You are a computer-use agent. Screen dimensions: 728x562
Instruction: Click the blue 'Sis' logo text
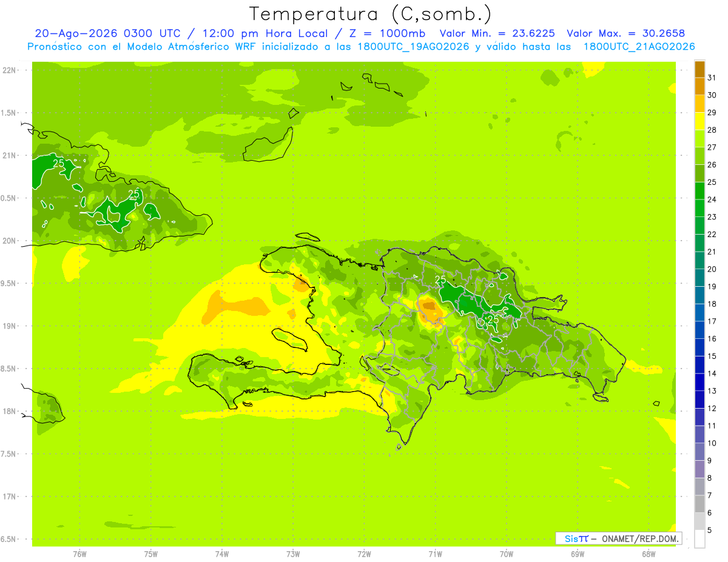(x=571, y=538)
